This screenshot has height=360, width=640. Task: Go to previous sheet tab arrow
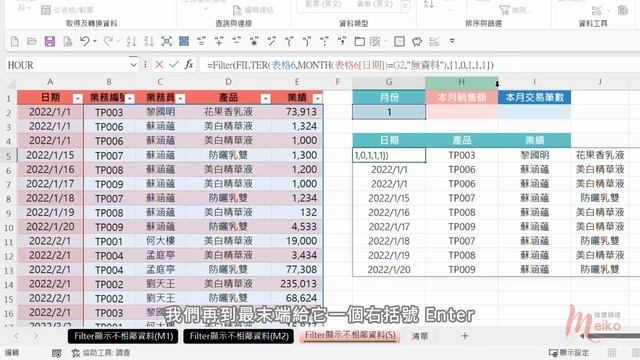point(16,336)
